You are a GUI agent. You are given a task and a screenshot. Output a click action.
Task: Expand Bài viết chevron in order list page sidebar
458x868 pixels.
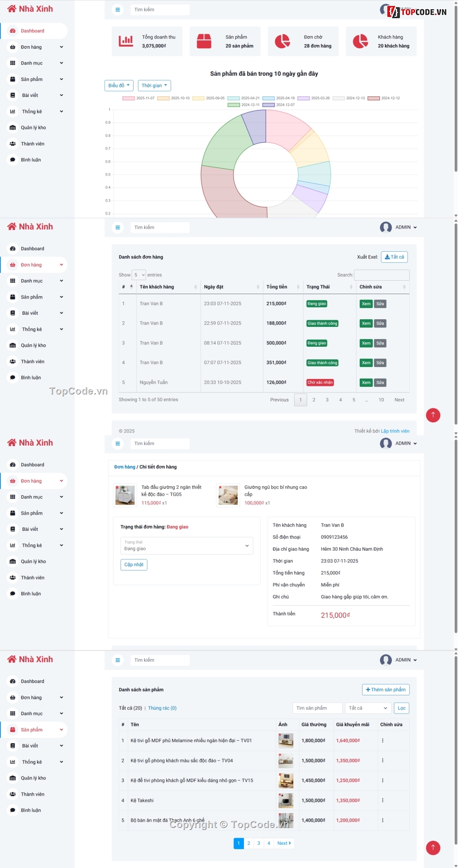tap(61, 313)
